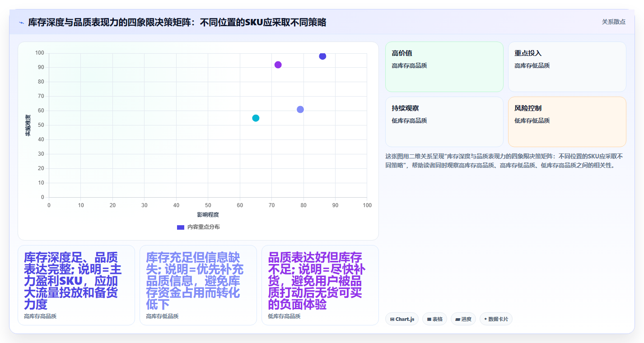Click the 数据卡片 chip
Screen dimensions: 644x343
[496, 319]
